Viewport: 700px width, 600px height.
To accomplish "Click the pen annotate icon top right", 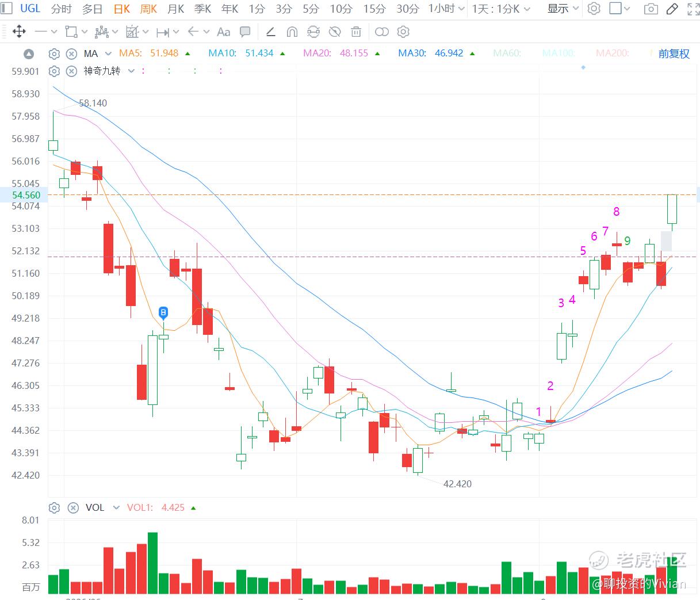I will [672, 9].
